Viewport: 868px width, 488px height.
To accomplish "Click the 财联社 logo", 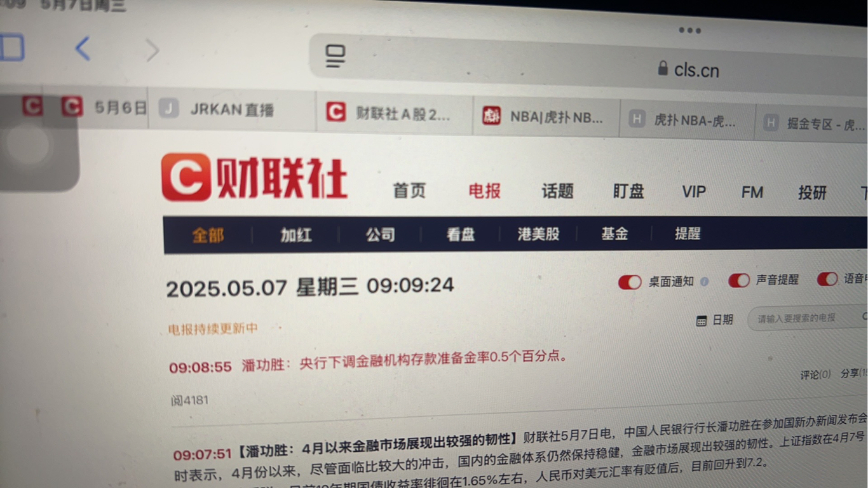I will coord(254,177).
